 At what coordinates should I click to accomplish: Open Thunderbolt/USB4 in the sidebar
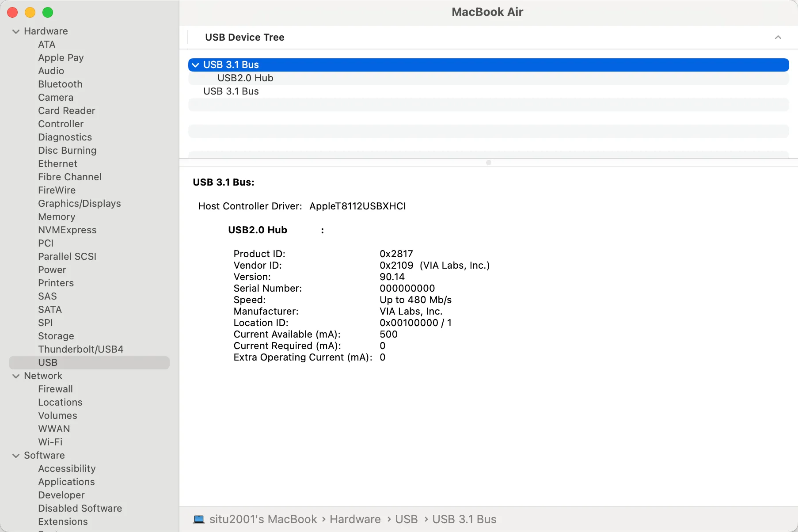(x=80, y=349)
